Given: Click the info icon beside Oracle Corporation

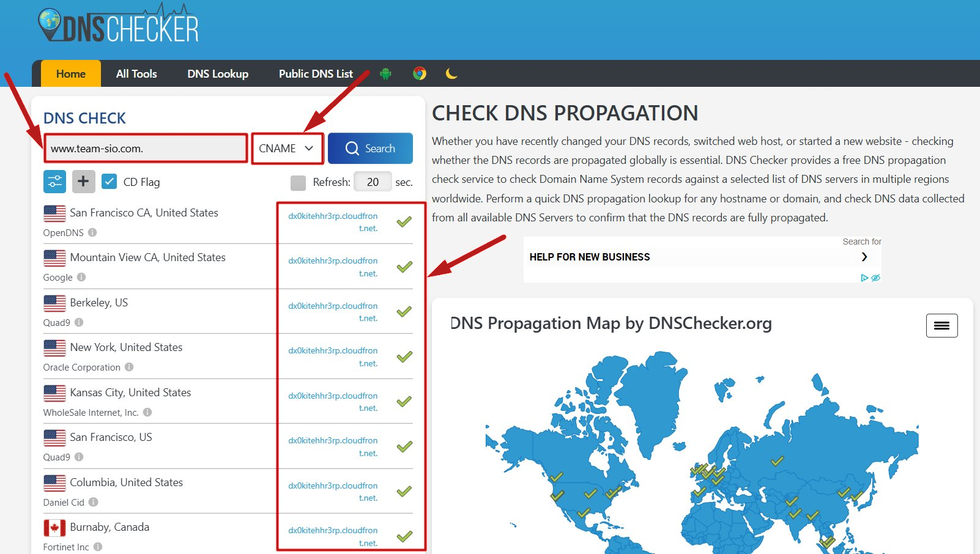Looking at the screenshot, I should click(129, 367).
